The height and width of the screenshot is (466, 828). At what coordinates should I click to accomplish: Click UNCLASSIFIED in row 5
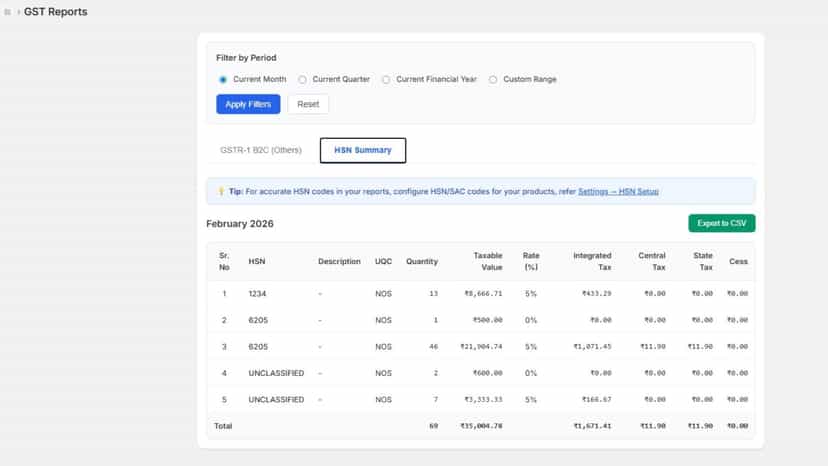point(276,399)
